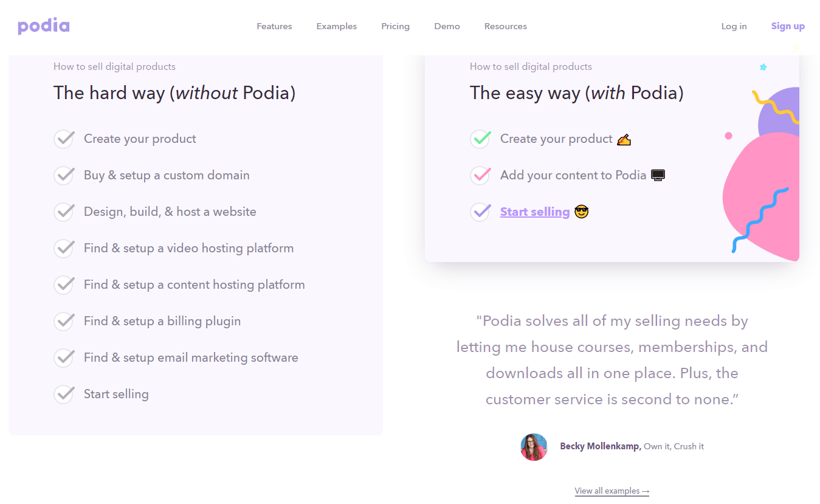Click Find & setup email marketing software
The height and width of the screenshot is (504, 820).
click(191, 357)
